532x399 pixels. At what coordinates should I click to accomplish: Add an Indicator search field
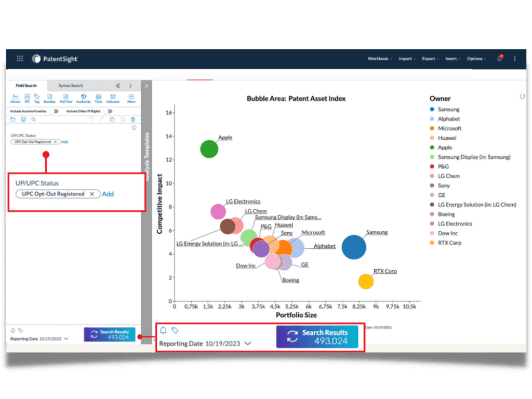(x=113, y=98)
